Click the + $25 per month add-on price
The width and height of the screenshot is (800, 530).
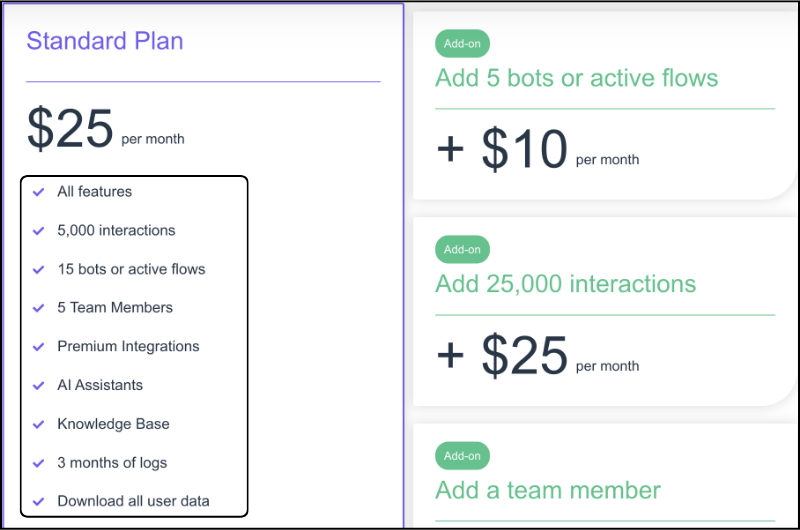tap(538, 355)
